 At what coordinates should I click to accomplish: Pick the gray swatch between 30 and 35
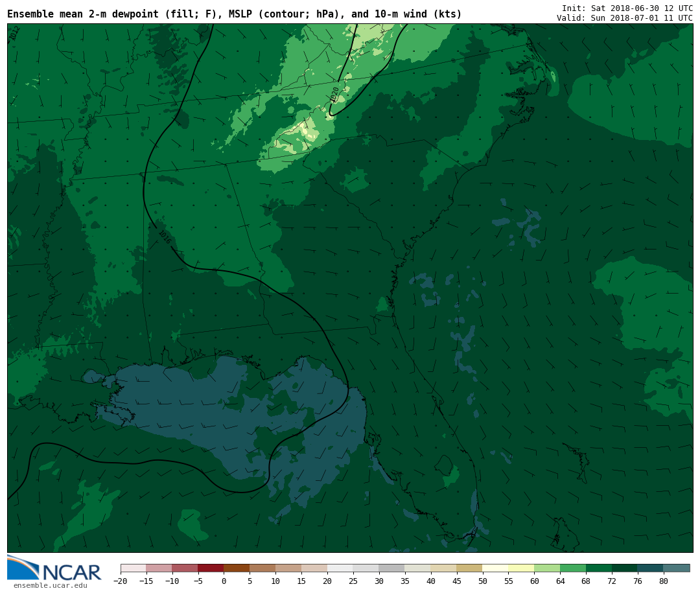(392, 568)
